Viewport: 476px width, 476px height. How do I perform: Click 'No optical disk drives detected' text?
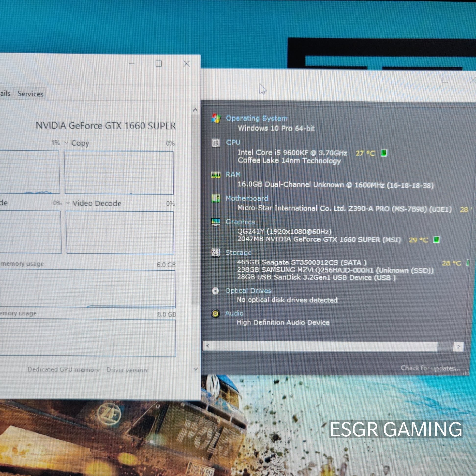pyautogui.click(x=287, y=300)
